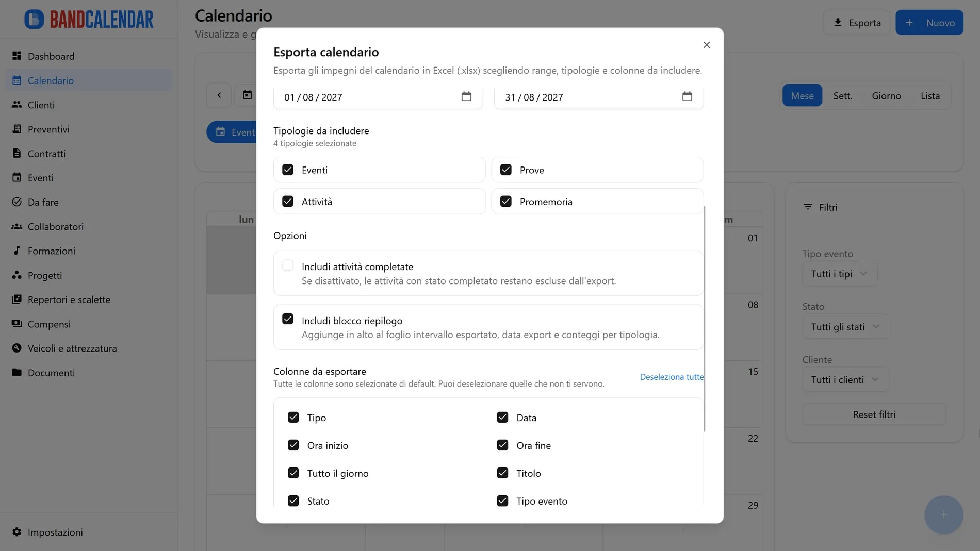Click the Filtri filter icon
Image resolution: width=980 pixels, height=551 pixels.
click(x=808, y=207)
